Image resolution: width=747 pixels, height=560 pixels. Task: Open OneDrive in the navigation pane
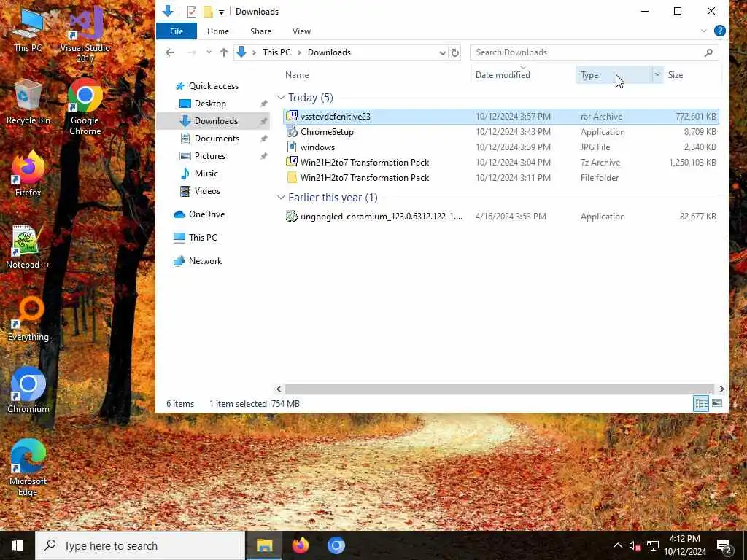tap(206, 214)
